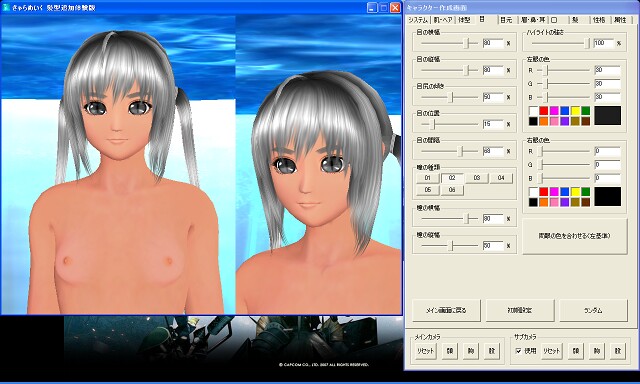Switch to the システム tab
The width and height of the screenshot is (640, 384).
point(418,20)
